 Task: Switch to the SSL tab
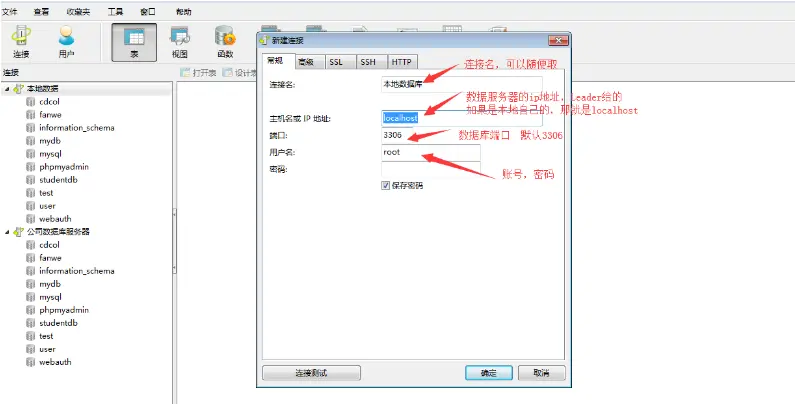click(336, 62)
